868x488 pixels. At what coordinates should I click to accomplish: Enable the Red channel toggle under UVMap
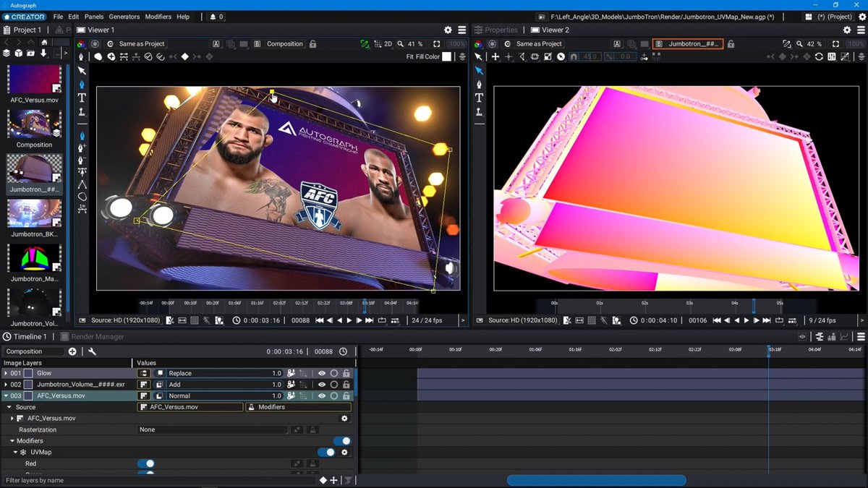pyautogui.click(x=146, y=463)
